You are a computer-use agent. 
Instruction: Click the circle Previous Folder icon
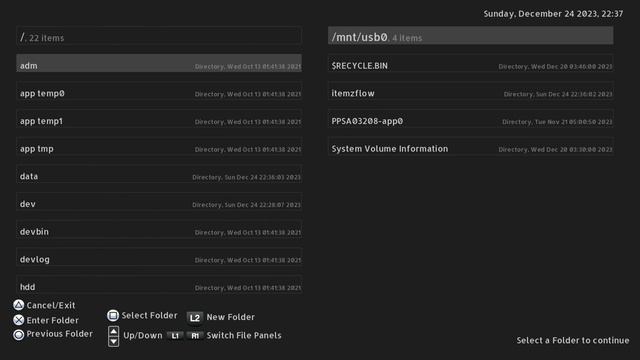pyautogui.click(x=18, y=335)
